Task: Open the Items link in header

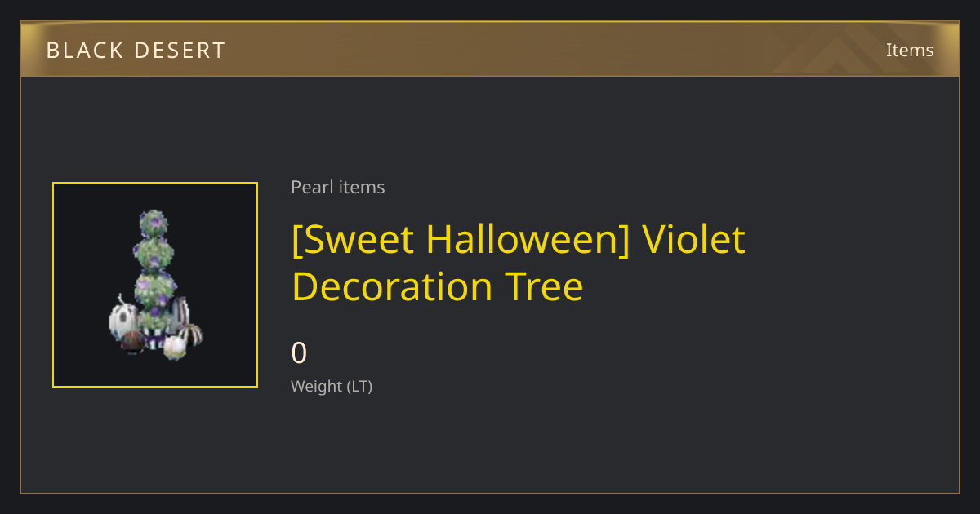Action: click(910, 50)
